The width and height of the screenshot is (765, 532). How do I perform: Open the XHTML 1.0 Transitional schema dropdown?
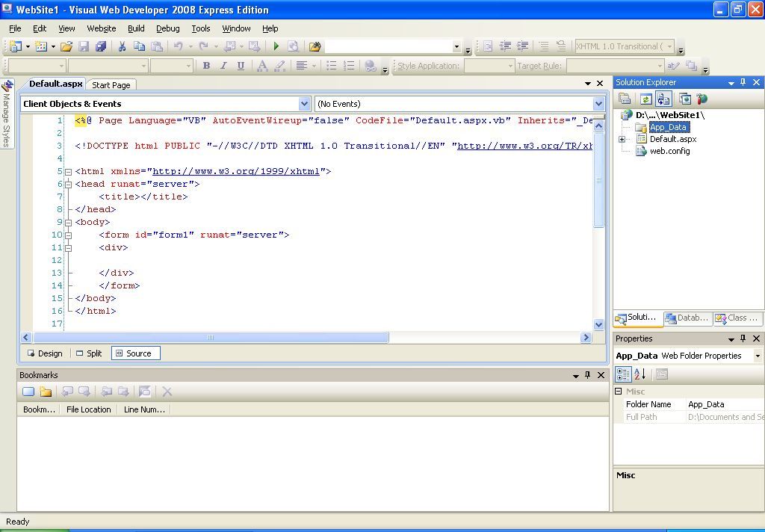click(670, 46)
